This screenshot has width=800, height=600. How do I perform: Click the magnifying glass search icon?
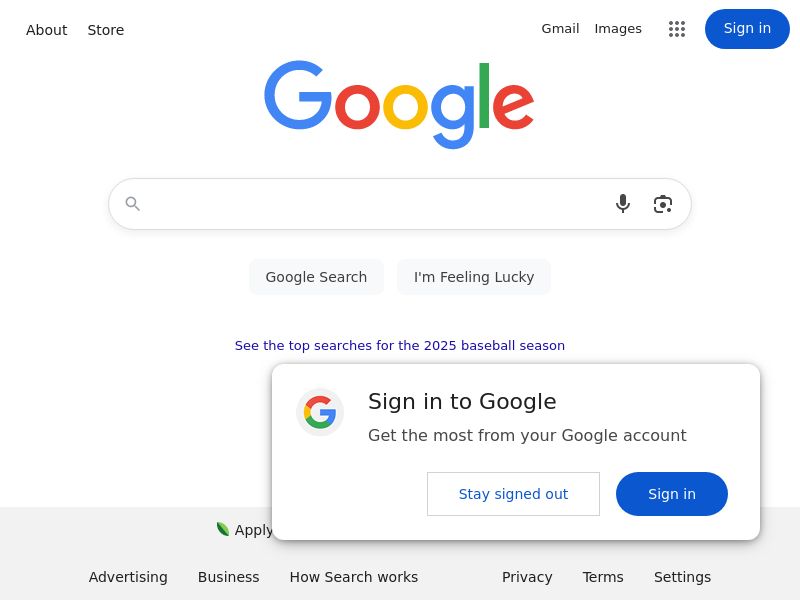pos(133,204)
